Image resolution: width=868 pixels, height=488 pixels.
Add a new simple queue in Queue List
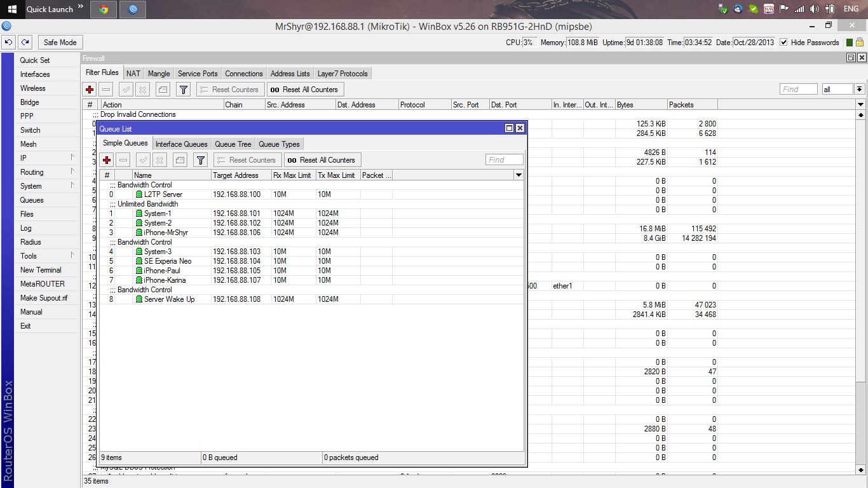(x=107, y=160)
